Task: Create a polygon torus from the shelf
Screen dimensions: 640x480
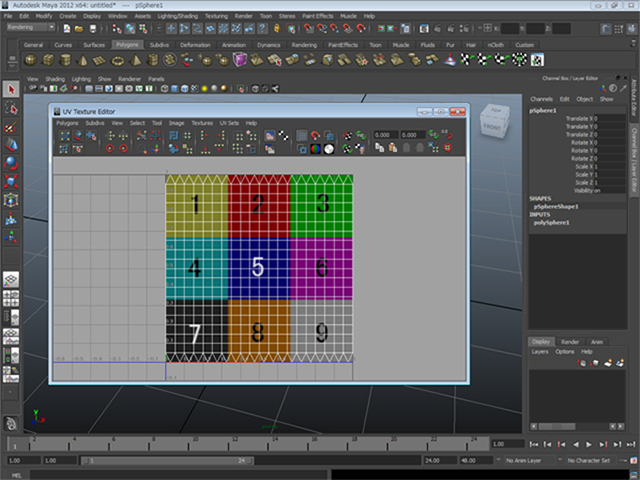Action: point(118,60)
